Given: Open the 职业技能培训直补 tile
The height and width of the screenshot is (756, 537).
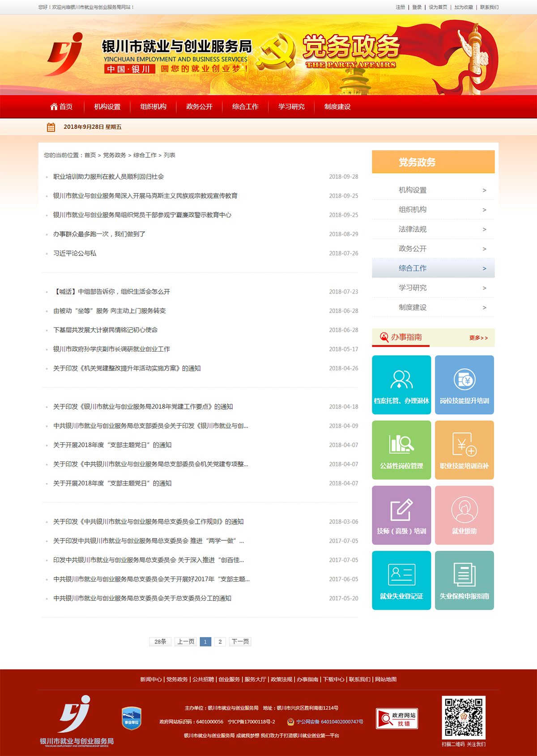Looking at the screenshot, I should pos(465,450).
